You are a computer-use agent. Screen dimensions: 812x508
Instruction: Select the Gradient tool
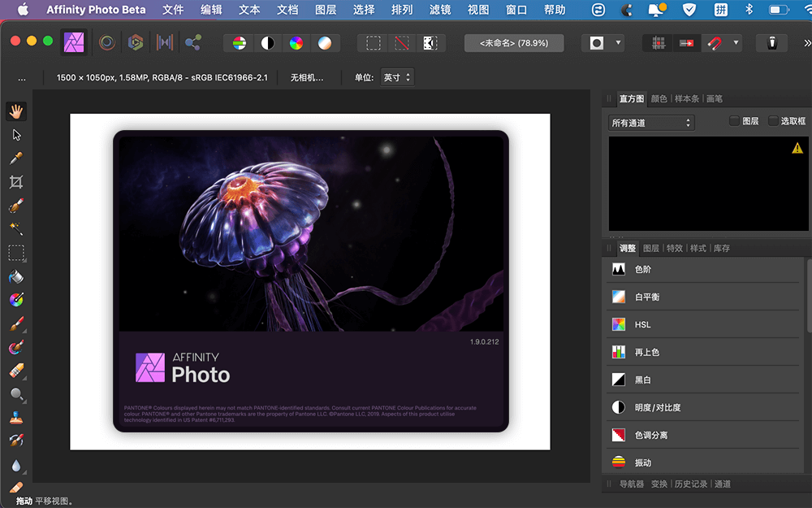16,300
